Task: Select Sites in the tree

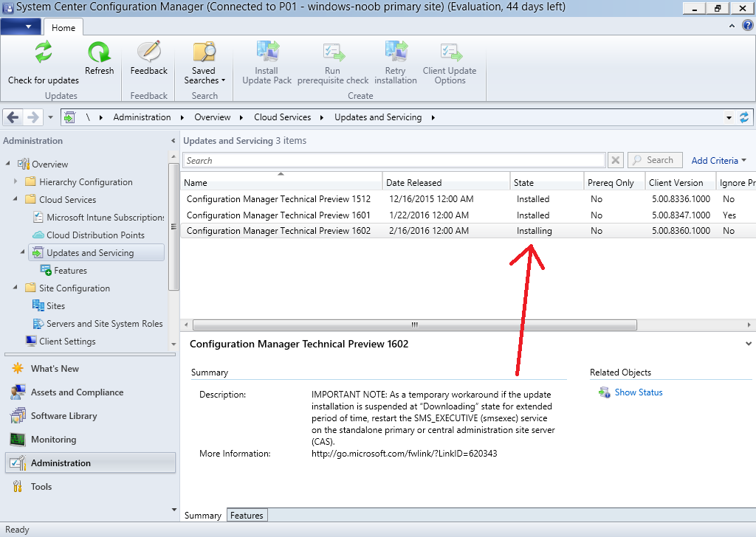Action: (49, 306)
